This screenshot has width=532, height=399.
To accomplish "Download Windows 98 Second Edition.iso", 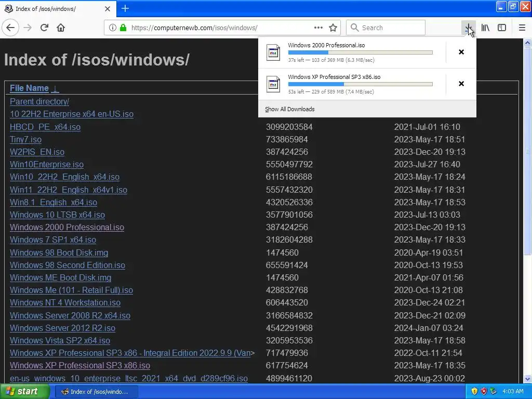I will 68,265.
